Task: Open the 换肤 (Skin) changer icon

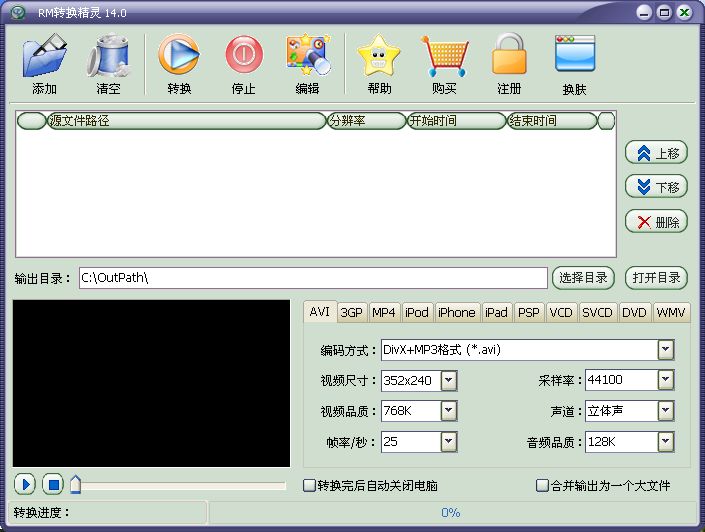Action: 574,56
